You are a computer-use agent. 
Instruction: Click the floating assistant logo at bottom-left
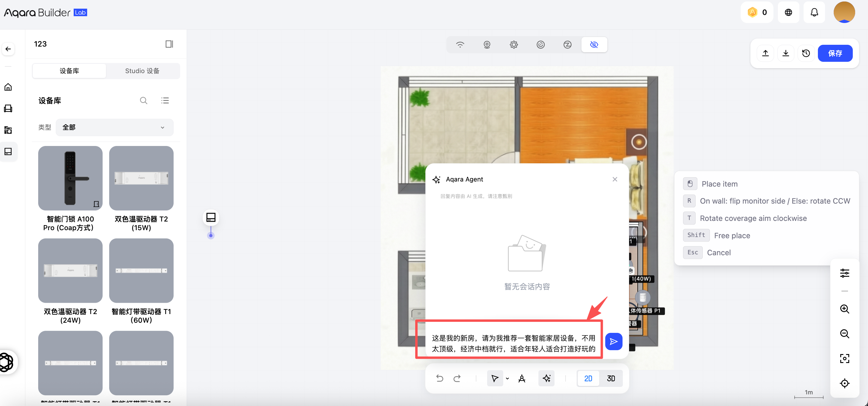click(x=6, y=362)
